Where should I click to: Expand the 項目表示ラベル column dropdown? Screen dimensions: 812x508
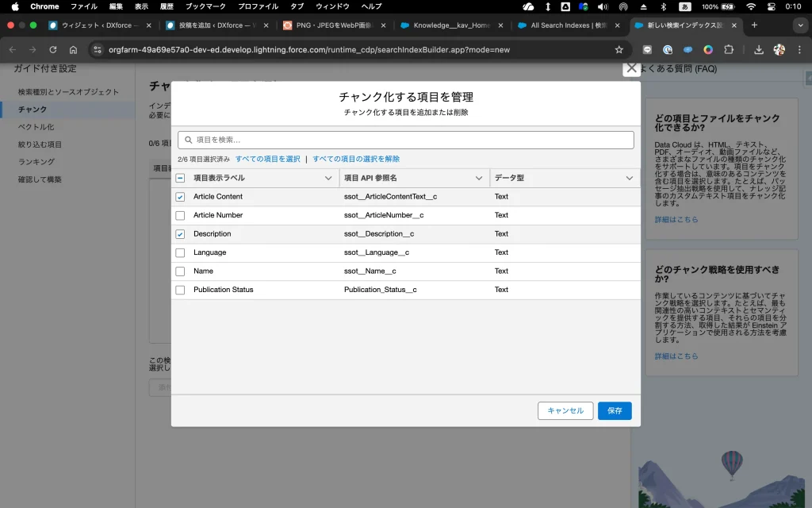(x=328, y=179)
